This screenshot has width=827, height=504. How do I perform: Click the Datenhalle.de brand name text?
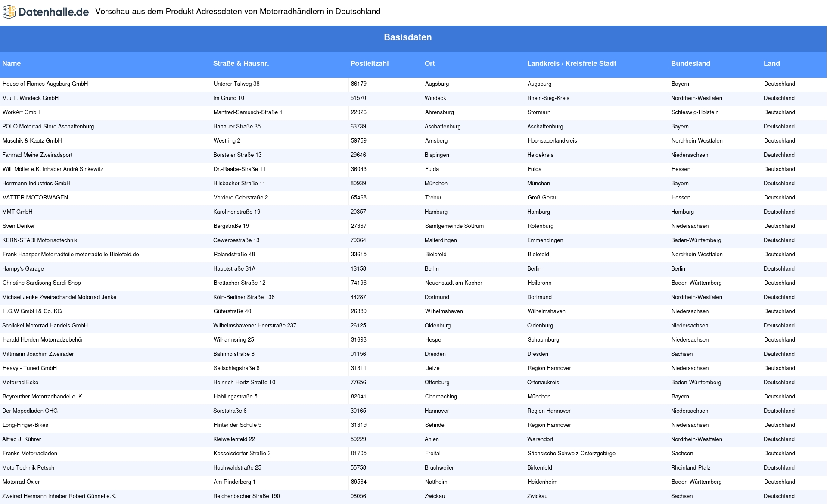[x=54, y=12]
